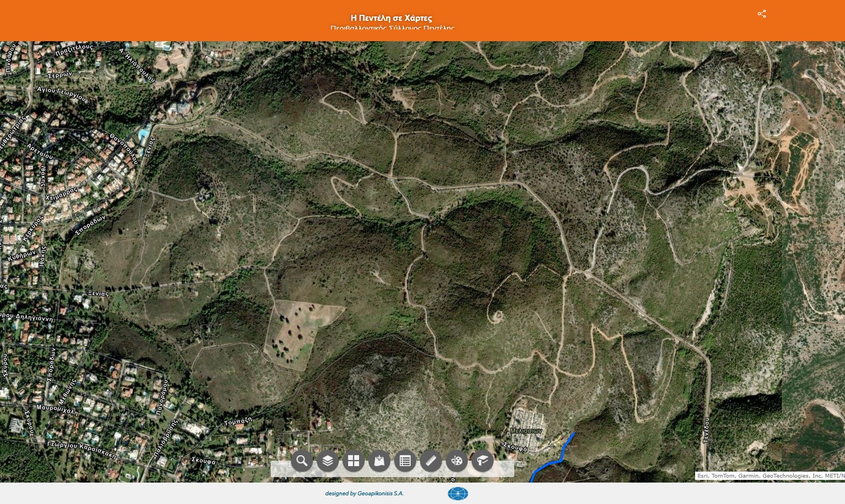This screenshot has width=845, height=504.
Task: Click the 'Γεωργίου Καραϊσκάκη' street label
Action: point(82,450)
